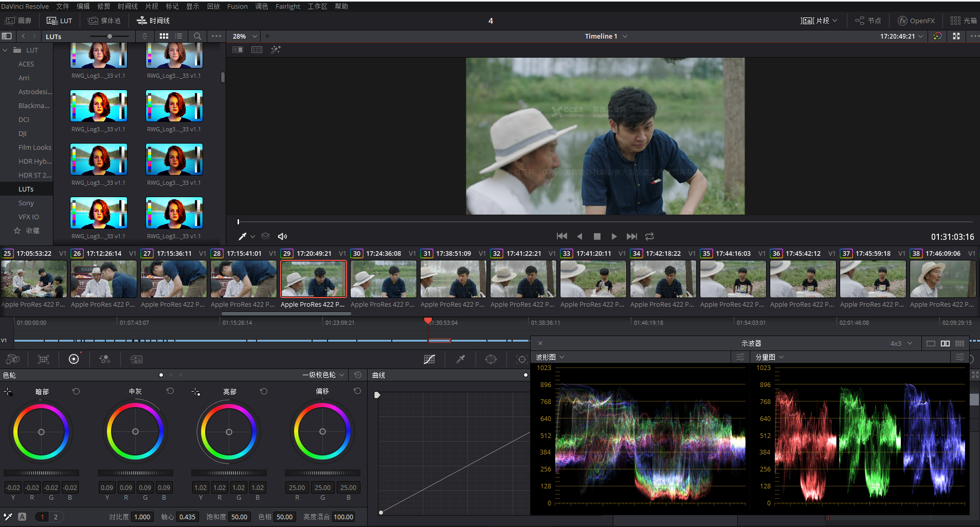Open the Fusion menu
The width and height of the screenshot is (980, 527).
(x=237, y=7)
